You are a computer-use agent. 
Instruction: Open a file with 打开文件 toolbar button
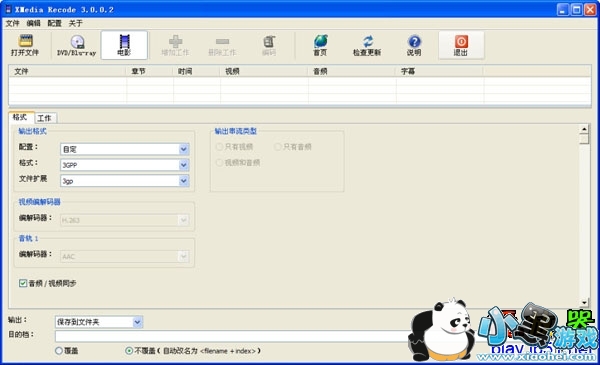pos(25,46)
